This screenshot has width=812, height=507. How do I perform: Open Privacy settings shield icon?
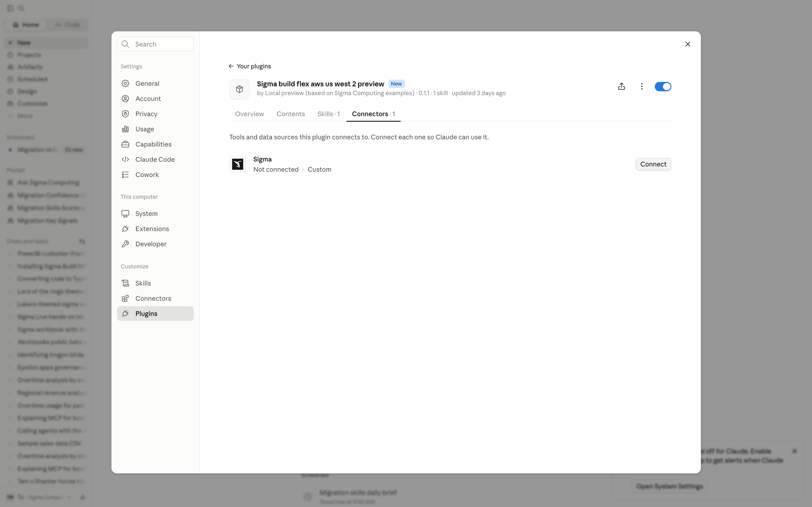tap(125, 114)
